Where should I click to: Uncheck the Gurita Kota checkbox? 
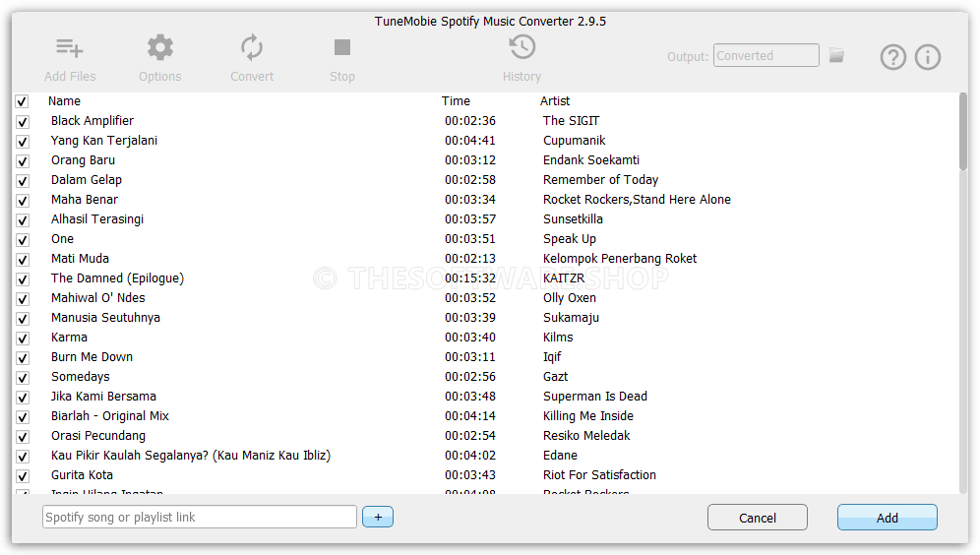click(x=23, y=476)
